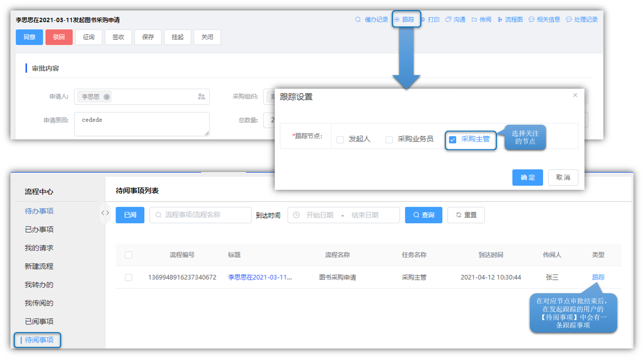Viewport: 644px width, 359px height.
Task: Click the 流程事项/流程名称 search field
Action: point(200,215)
